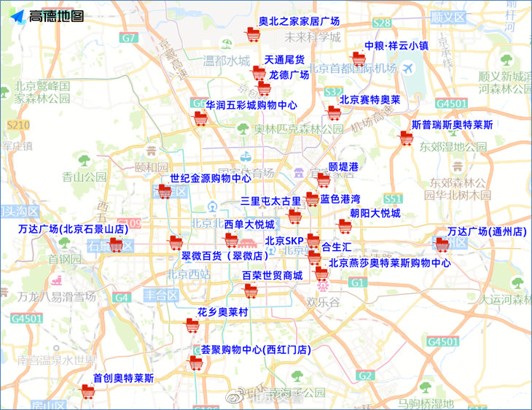The image size is (532, 410).
Task: Open the 龙德广场 cart marker
Action: point(263,88)
